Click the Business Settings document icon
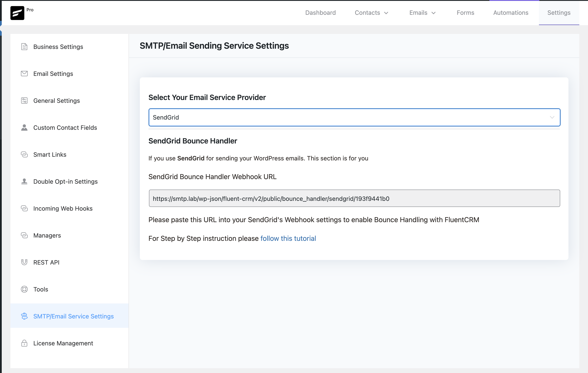The image size is (588, 373). [24, 47]
